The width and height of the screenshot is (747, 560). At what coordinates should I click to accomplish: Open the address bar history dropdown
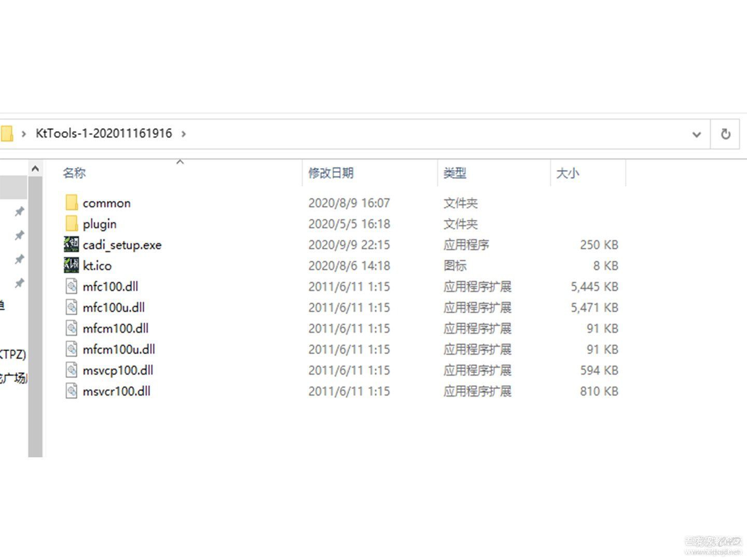point(696,135)
